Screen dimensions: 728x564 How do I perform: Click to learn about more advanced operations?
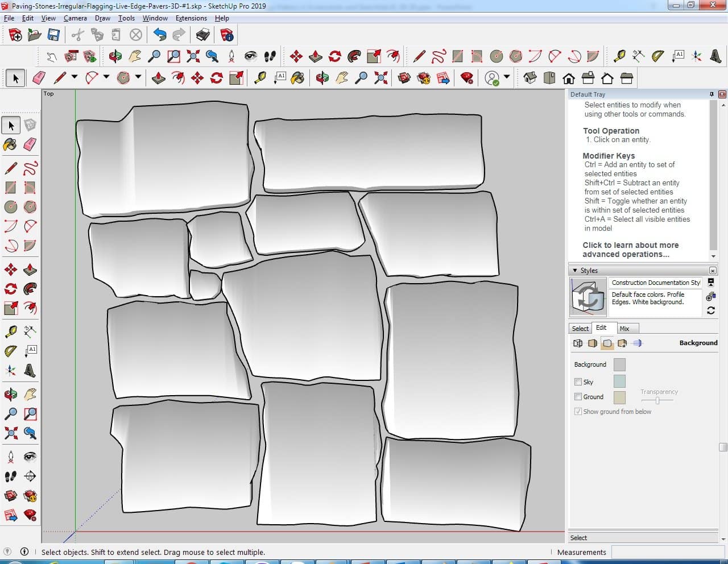[630, 250]
